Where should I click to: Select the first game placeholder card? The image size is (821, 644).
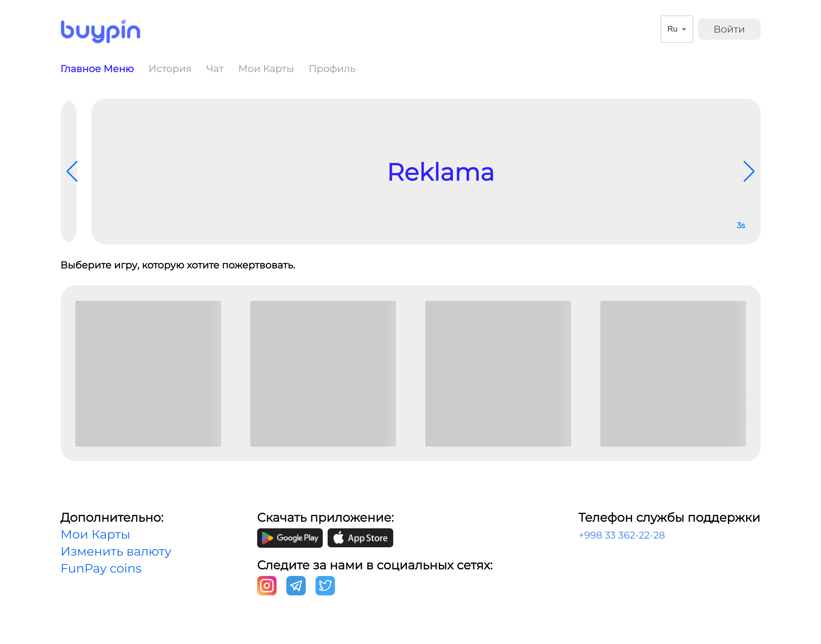[x=148, y=374]
